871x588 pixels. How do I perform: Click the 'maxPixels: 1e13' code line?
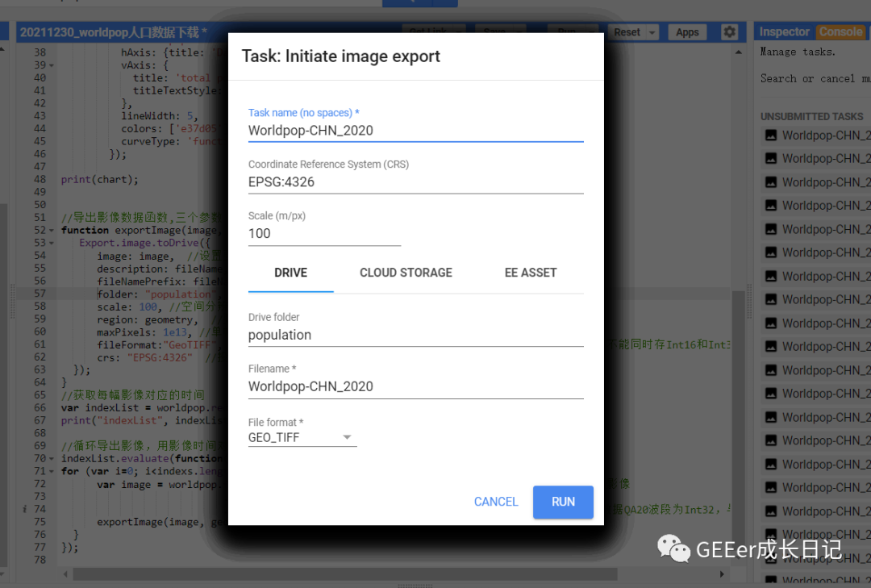142,332
